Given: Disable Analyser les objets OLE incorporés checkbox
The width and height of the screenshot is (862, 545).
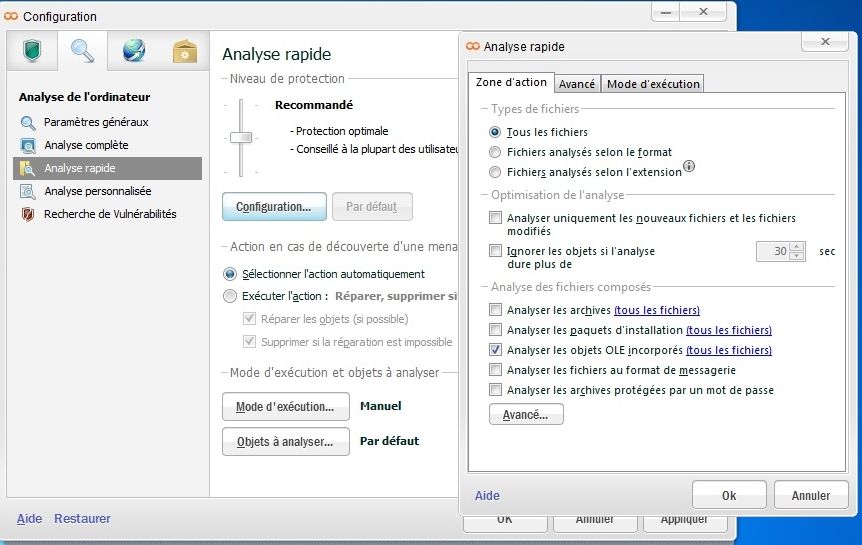Looking at the screenshot, I should 495,350.
